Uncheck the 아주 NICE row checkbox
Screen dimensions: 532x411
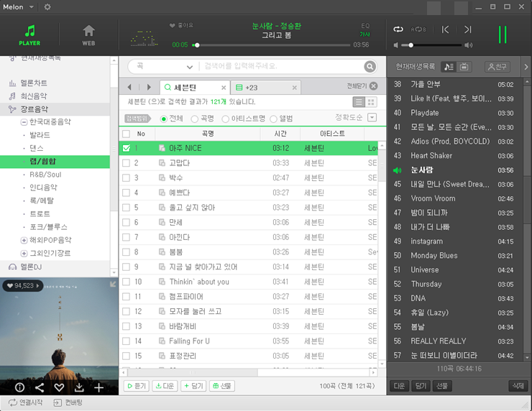tap(127, 148)
